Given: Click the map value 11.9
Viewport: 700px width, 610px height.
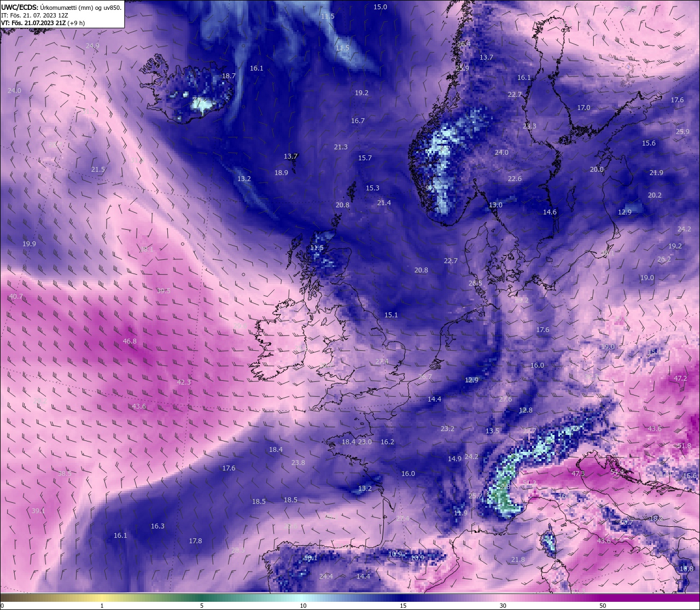Looking at the screenshot, I should click(x=461, y=513).
